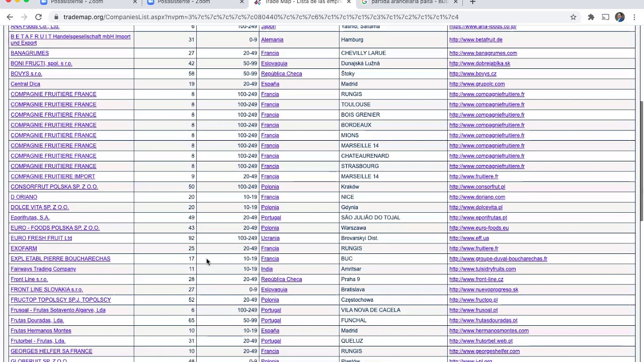Open the media control icon beside extensions
Image resolution: width=644 pixels, height=362 pixels.
click(x=606, y=17)
